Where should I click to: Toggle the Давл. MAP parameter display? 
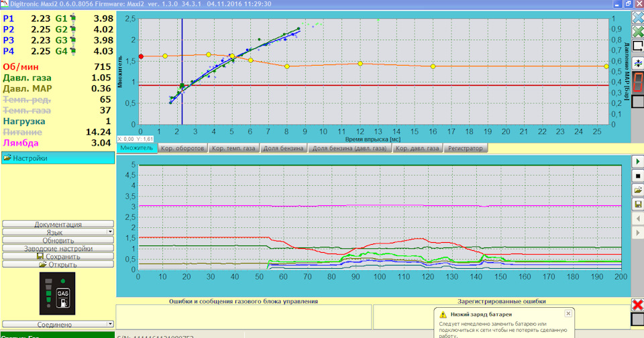(x=28, y=89)
